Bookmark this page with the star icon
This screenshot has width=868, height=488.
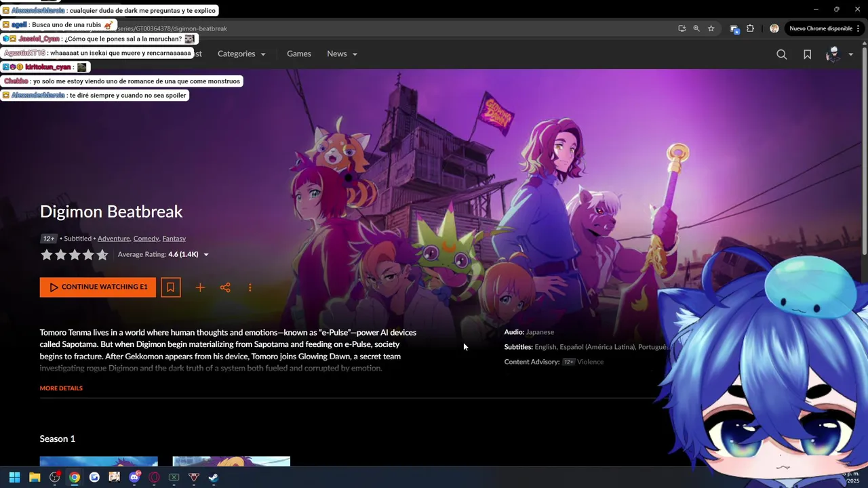click(x=711, y=28)
